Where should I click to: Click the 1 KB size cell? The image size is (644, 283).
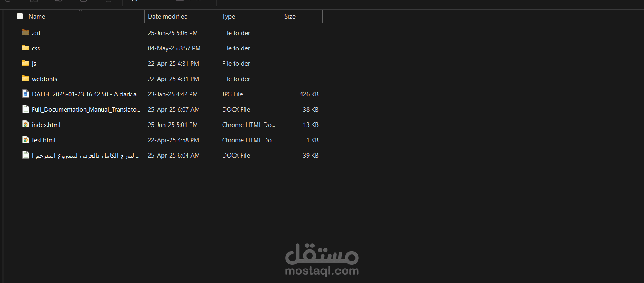(312, 140)
